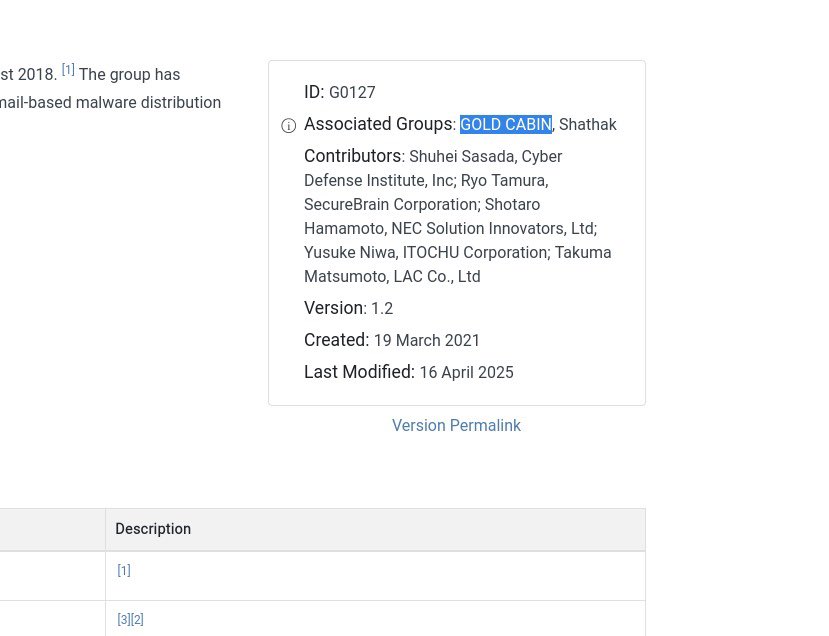Click the Created date 19 March 2021

coord(427,340)
